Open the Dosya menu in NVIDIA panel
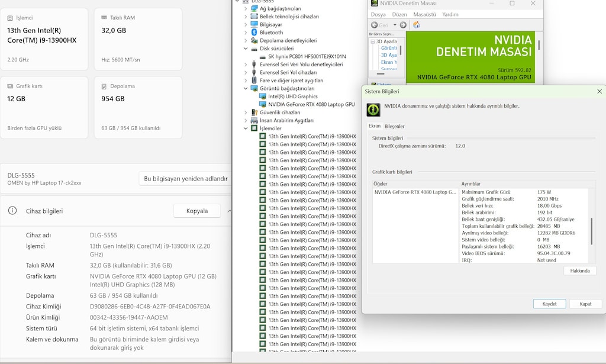The width and height of the screenshot is (606, 364). point(378,14)
